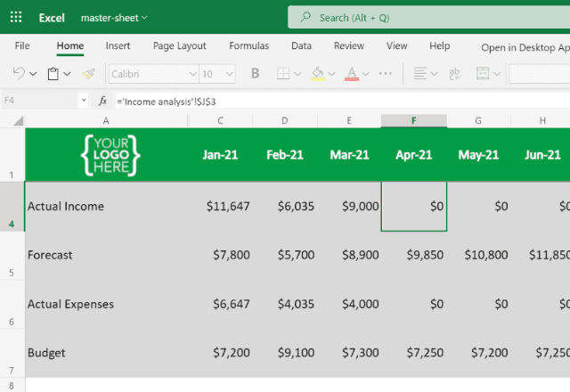Select column G header
The height and width of the screenshot is (392, 570).
point(478,121)
